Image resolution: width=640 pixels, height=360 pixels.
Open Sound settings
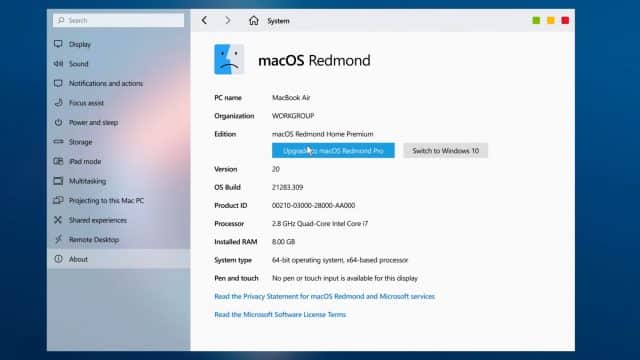pos(118,64)
